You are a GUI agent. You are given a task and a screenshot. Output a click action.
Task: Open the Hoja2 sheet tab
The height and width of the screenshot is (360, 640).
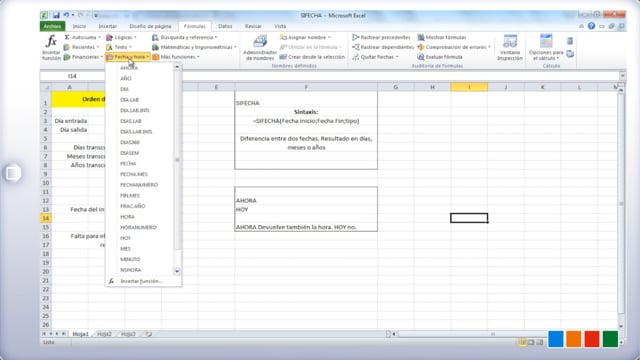point(104,334)
